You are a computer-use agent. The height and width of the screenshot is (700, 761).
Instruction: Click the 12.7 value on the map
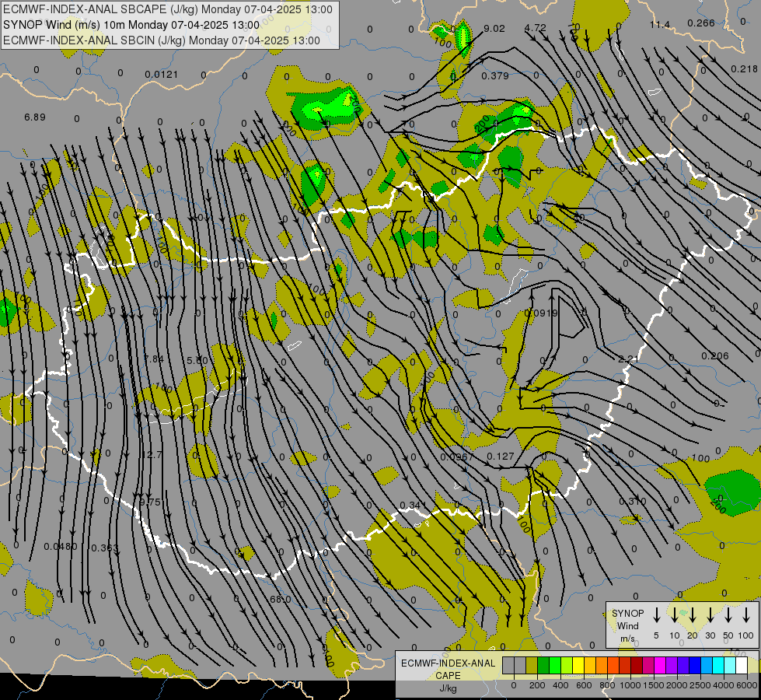pyautogui.click(x=153, y=455)
